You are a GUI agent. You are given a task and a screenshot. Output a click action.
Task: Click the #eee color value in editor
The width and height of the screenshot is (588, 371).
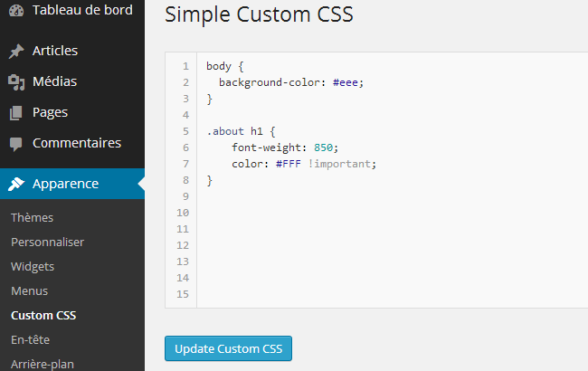click(x=346, y=82)
